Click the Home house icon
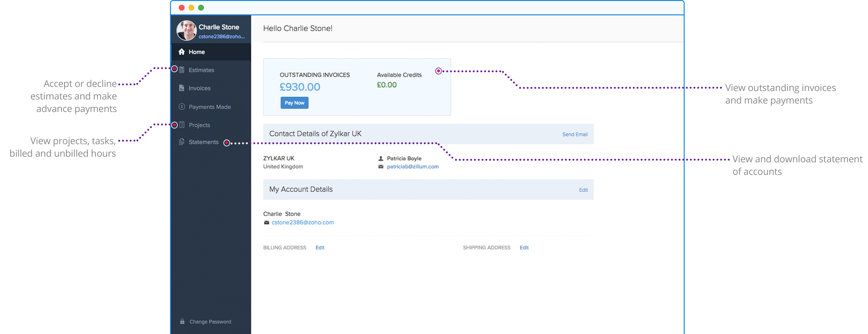The height and width of the screenshot is (334, 868). coord(181,52)
